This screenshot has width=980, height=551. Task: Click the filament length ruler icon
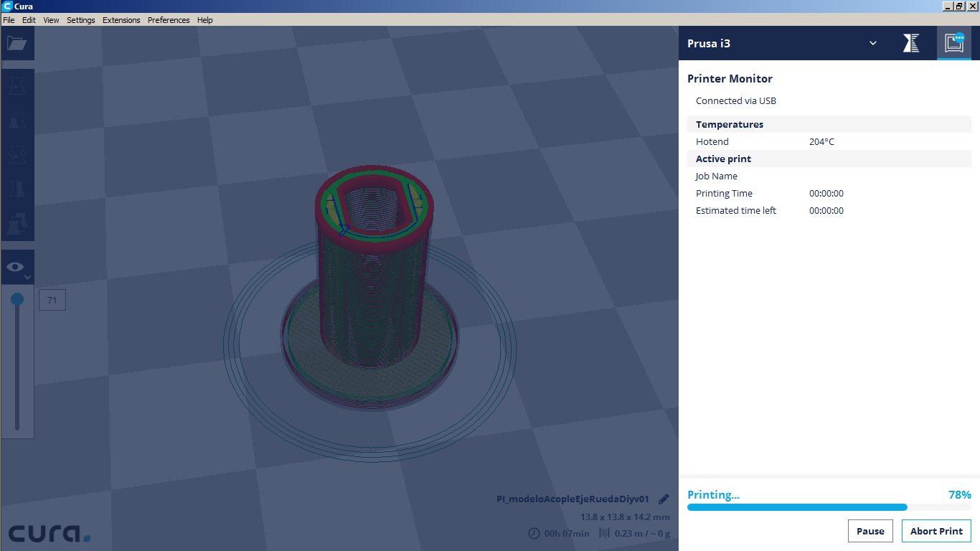[x=604, y=533]
